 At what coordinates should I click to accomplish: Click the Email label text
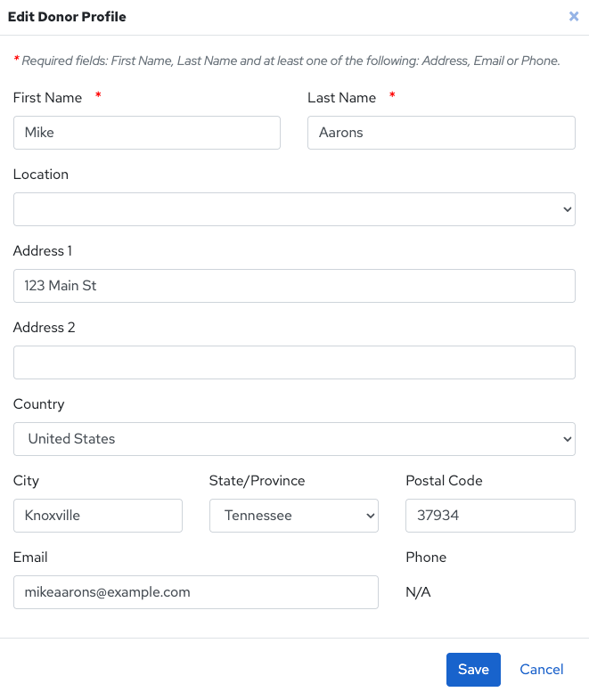pyautogui.click(x=30, y=558)
